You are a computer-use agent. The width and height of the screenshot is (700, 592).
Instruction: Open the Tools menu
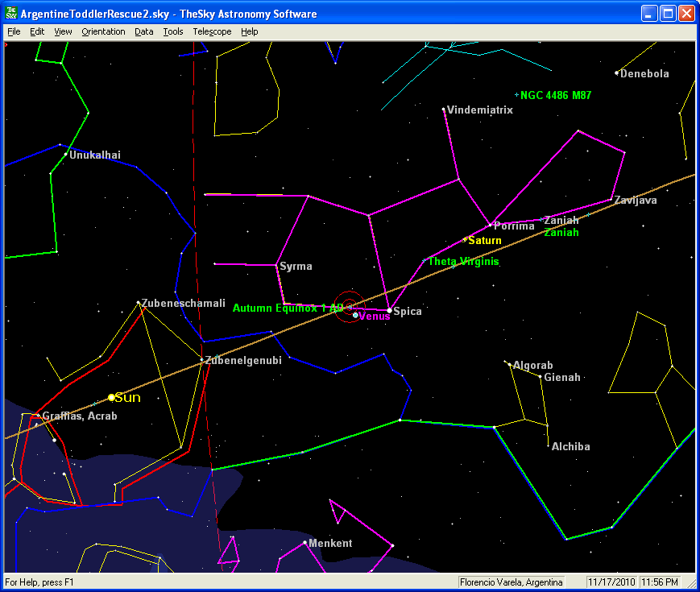(x=173, y=31)
